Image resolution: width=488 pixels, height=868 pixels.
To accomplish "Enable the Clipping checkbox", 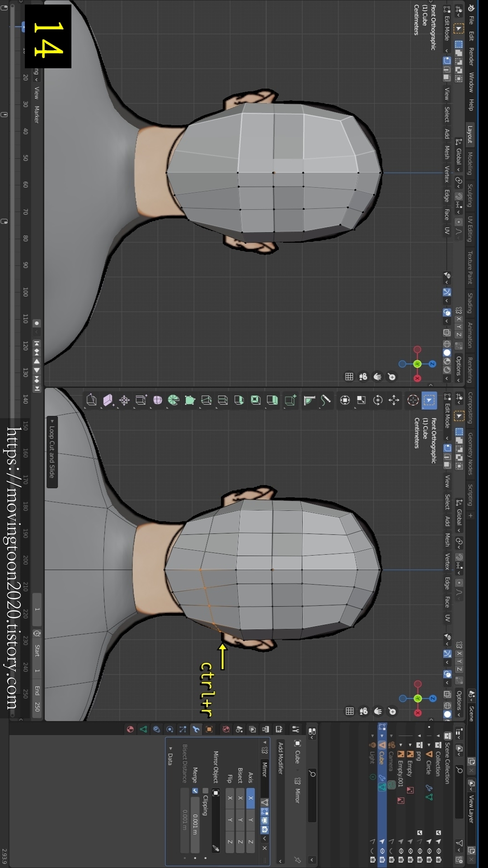I will 205,791.
